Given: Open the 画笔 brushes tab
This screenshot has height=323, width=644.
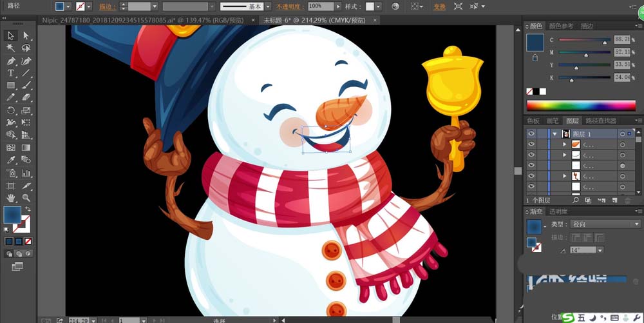Looking at the screenshot, I should pyautogui.click(x=553, y=121).
